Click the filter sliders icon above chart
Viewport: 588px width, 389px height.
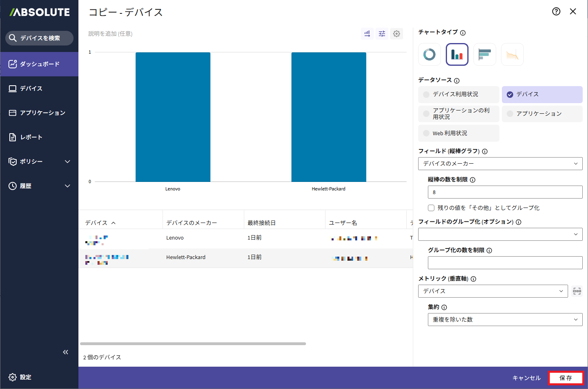382,34
